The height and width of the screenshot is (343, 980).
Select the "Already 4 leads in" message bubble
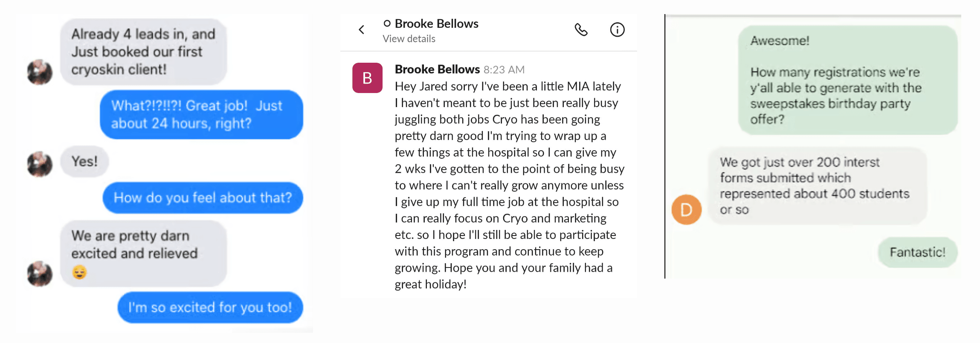[143, 52]
